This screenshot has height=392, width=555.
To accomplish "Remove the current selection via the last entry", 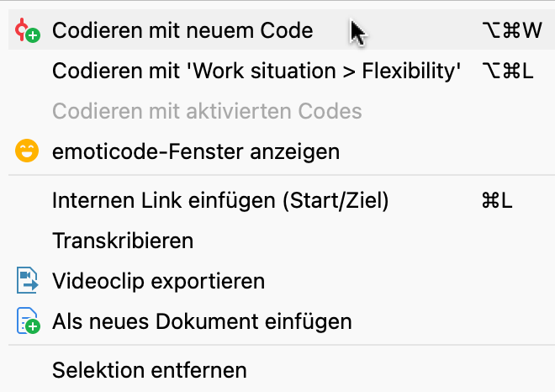I will click(150, 370).
